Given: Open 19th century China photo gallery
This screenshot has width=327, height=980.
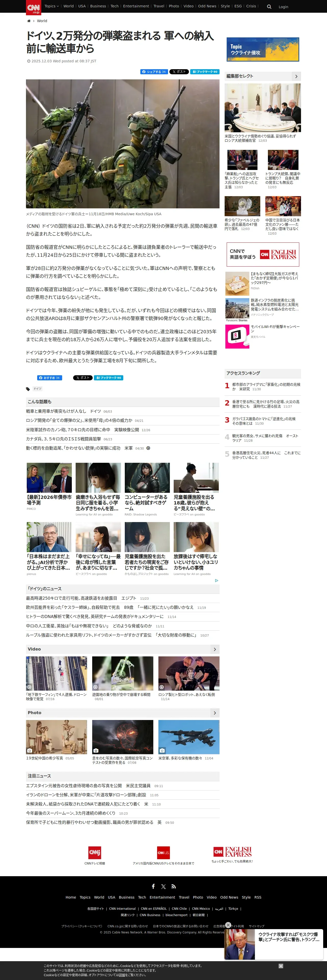Looking at the screenshot, I should 56,737.
